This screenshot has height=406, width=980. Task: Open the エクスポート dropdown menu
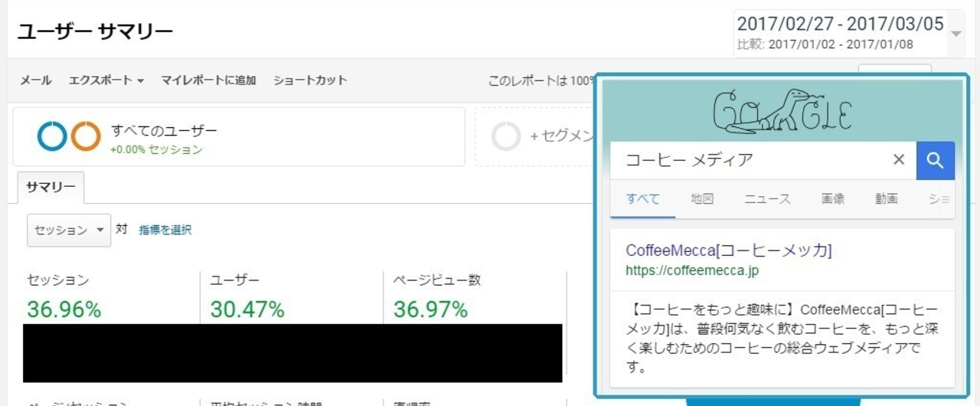pyautogui.click(x=106, y=80)
